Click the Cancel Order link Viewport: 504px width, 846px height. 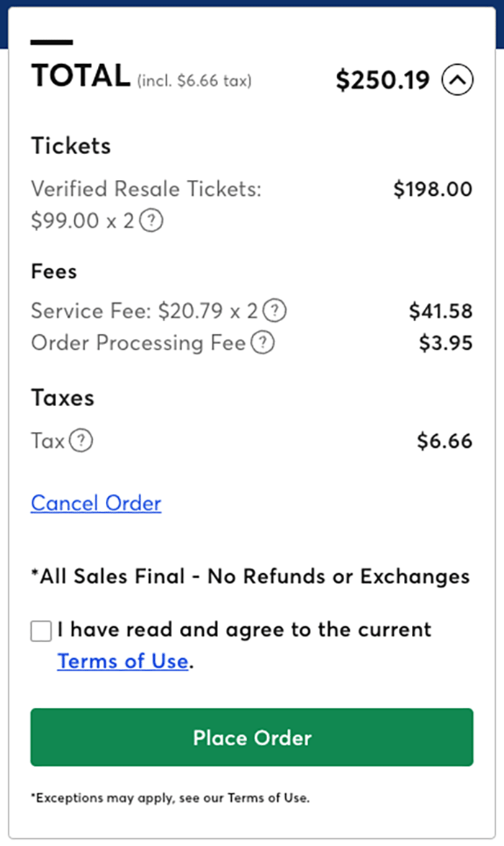[96, 503]
